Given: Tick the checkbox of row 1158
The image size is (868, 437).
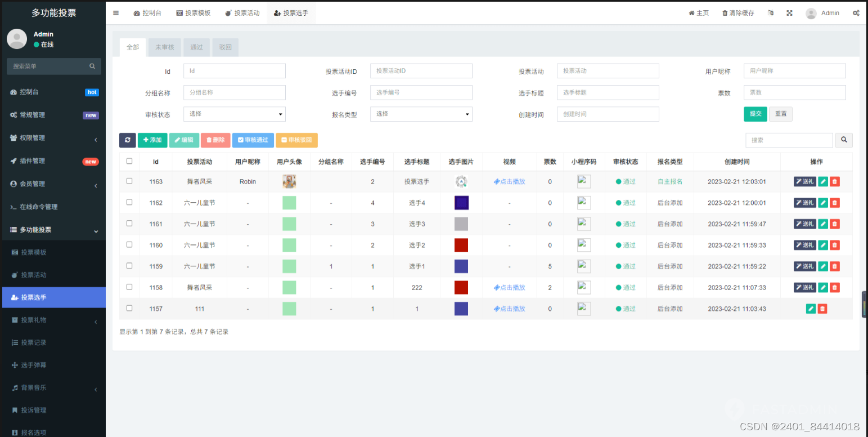Looking at the screenshot, I should coord(129,287).
